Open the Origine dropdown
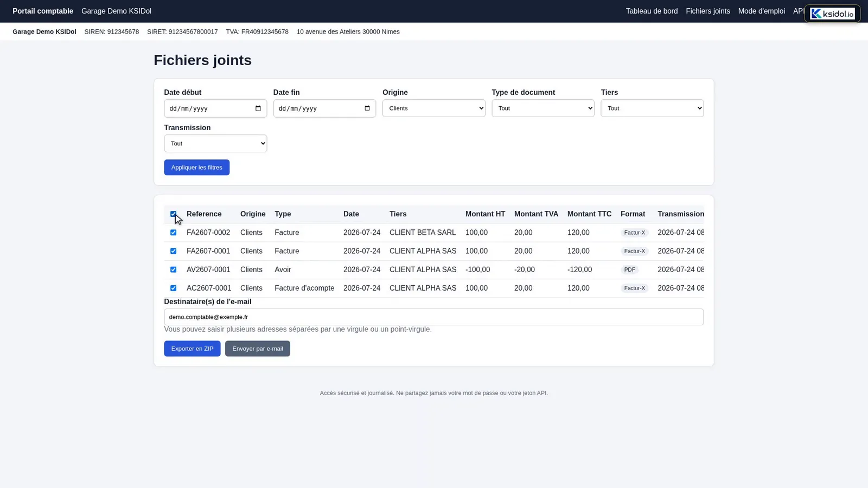868x488 pixels. coord(433,108)
